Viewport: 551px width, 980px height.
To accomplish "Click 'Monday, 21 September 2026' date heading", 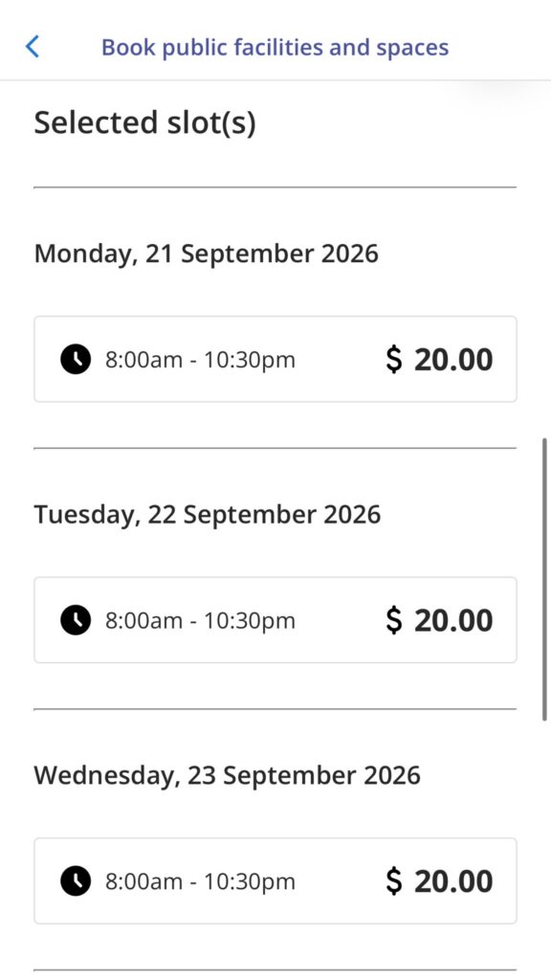I will (207, 255).
